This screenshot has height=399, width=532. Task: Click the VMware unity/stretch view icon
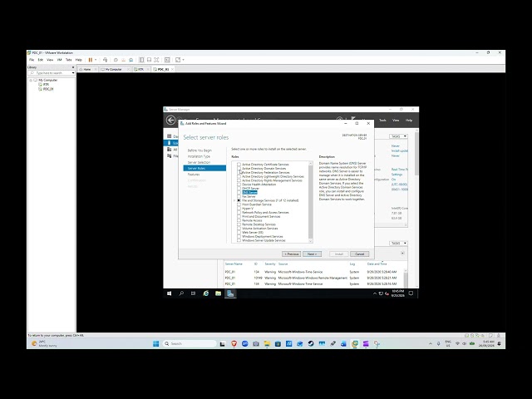click(178, 60)
